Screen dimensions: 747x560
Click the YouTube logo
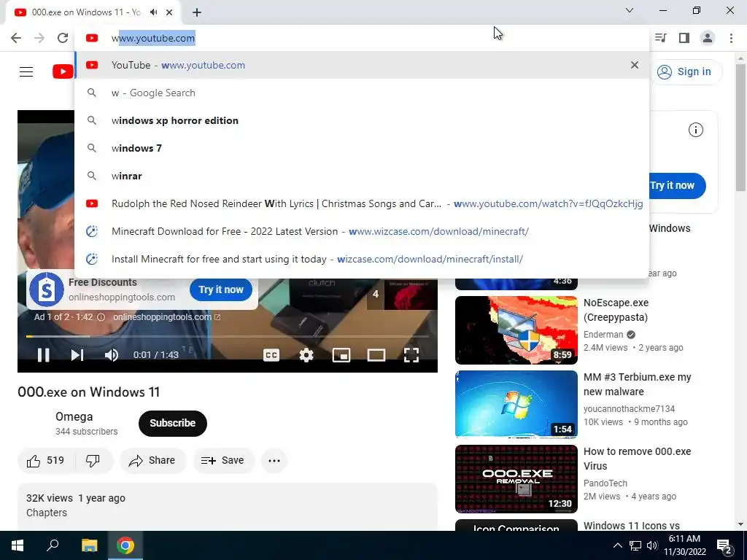coord(63,72)
